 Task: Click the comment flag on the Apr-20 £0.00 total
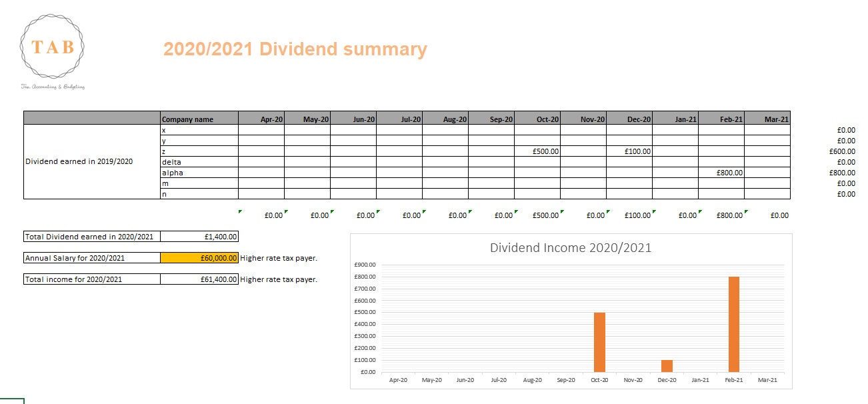tap(285, 211)
